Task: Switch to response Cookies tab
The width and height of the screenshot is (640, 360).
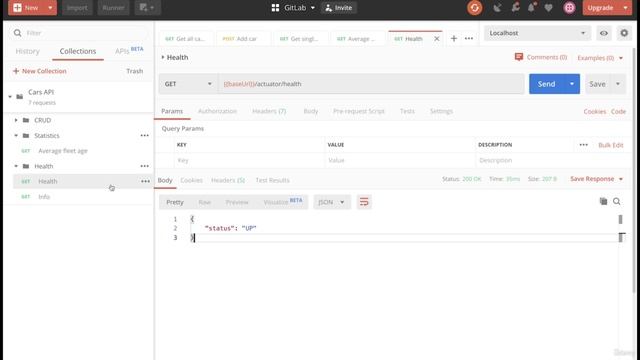Action: click(x=191, y=180)
